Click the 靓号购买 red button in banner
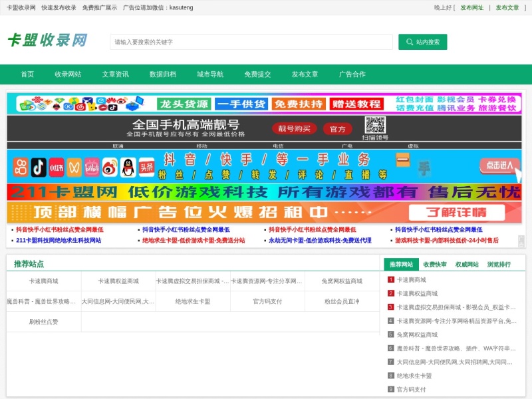The image size is (532, 399). [x=294, y=128]
